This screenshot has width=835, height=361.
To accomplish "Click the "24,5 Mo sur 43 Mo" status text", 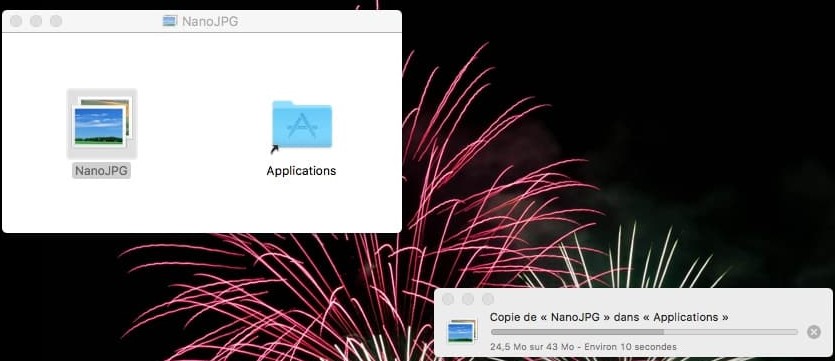I will point(532,347).
